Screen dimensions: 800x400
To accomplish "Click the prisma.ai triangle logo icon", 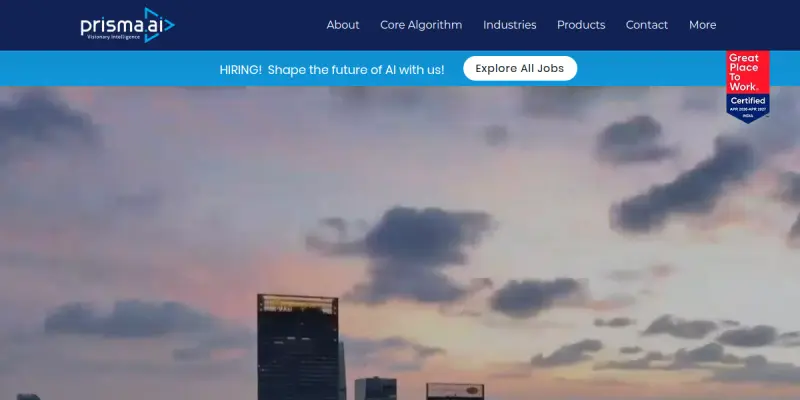I will tap(159, 25).
